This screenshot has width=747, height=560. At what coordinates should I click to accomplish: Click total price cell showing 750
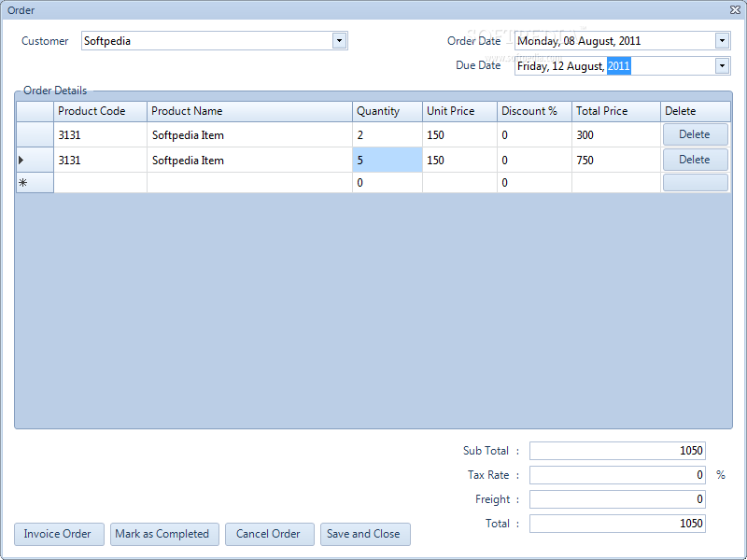pos(616,160)
